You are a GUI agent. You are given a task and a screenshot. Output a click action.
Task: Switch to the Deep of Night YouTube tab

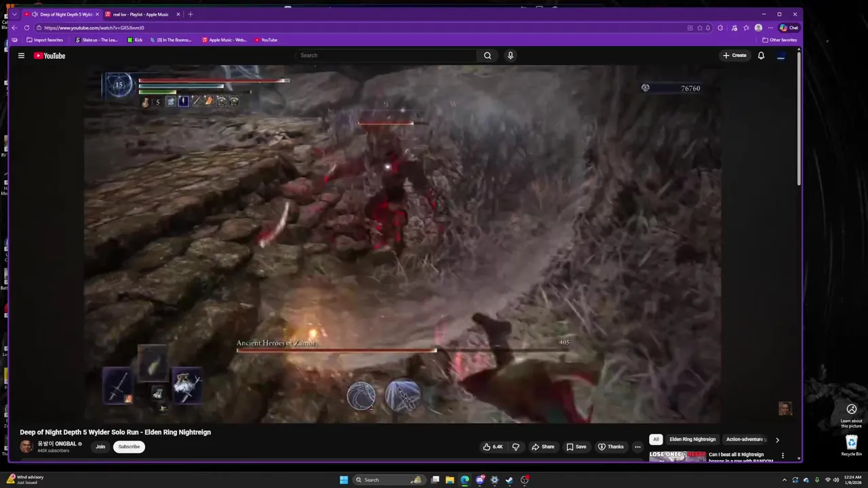pos(61,14)
